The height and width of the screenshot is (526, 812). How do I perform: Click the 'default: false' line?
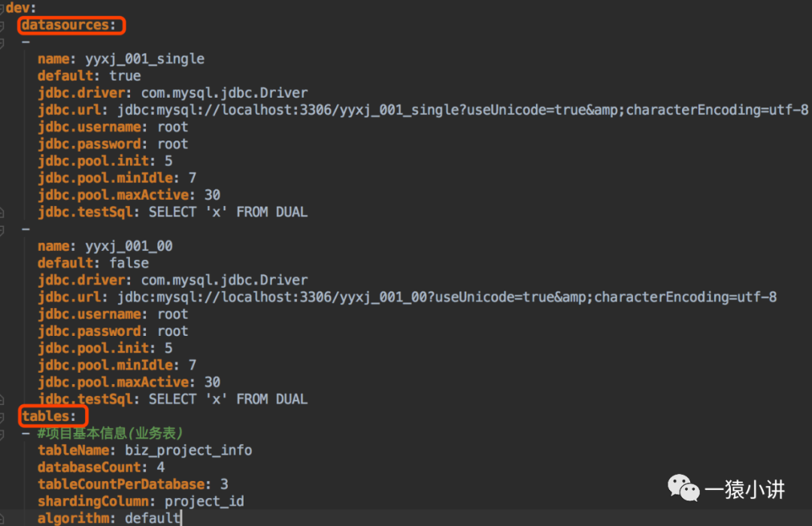[93, 263]
